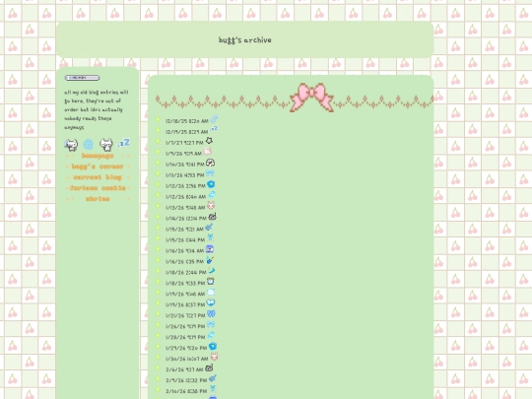Click the gray icon beside 2/6/26 entry
This screenshot has height=399, width=532.
point(209,367)
